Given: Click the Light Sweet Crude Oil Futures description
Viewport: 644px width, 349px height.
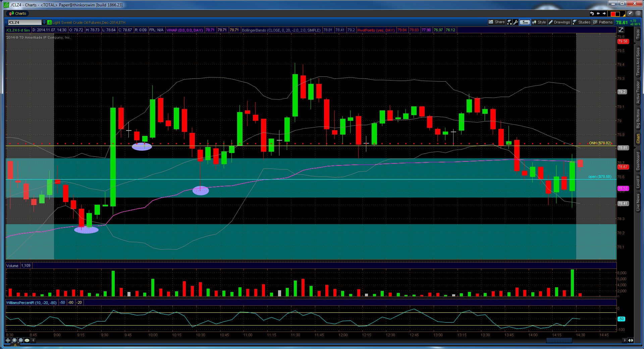Looking at the screenshot, I should (89, 22).
